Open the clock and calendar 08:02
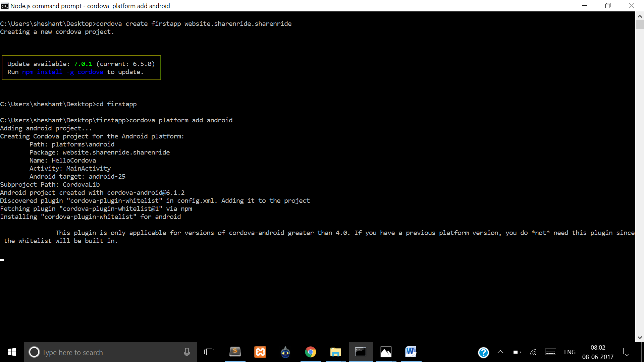This screenshot has width=644, height=362. pos(598,352)
